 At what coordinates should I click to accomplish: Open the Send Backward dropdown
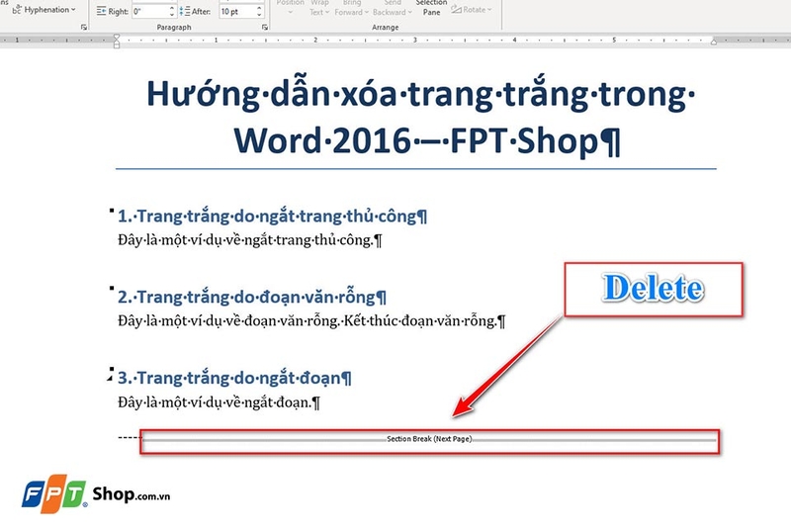point(392,8)
